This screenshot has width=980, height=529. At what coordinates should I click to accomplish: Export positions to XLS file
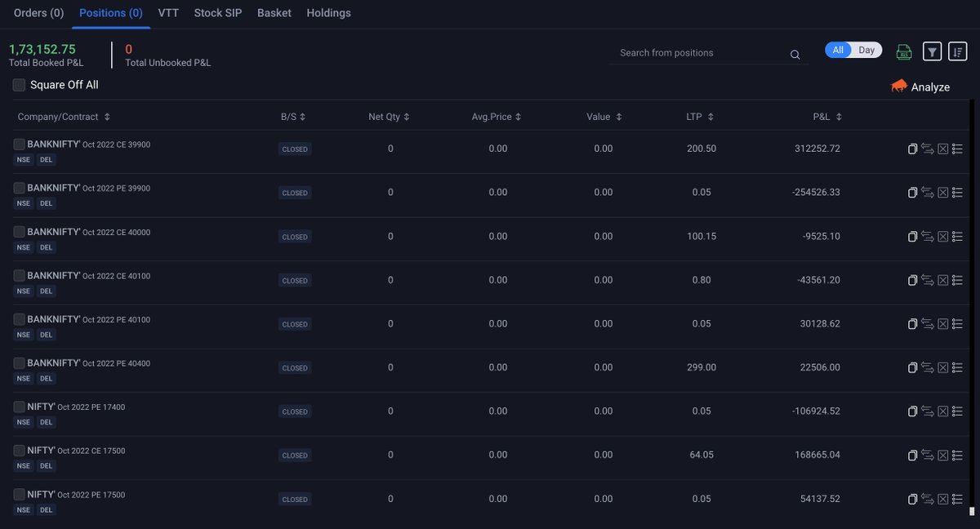pos(904,52)
